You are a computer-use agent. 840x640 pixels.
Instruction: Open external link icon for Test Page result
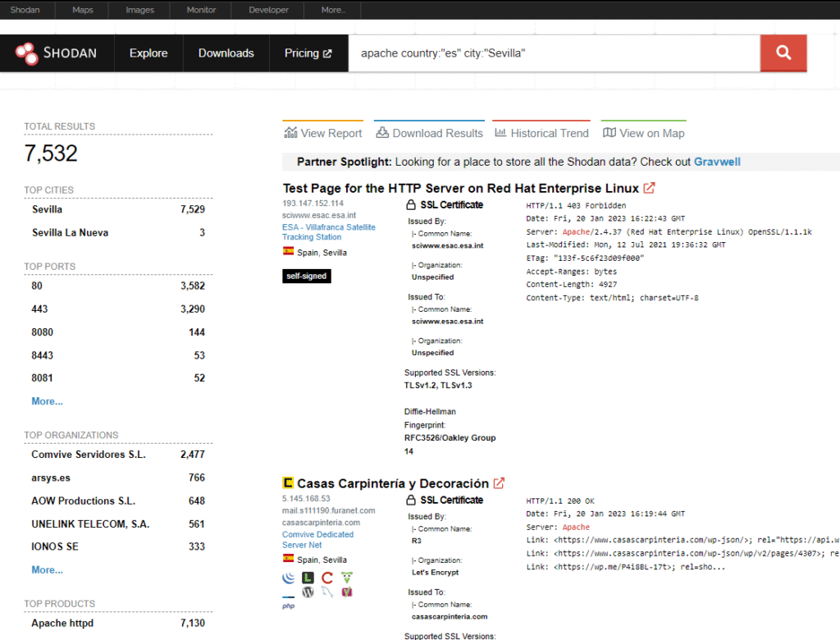(649, 188)
